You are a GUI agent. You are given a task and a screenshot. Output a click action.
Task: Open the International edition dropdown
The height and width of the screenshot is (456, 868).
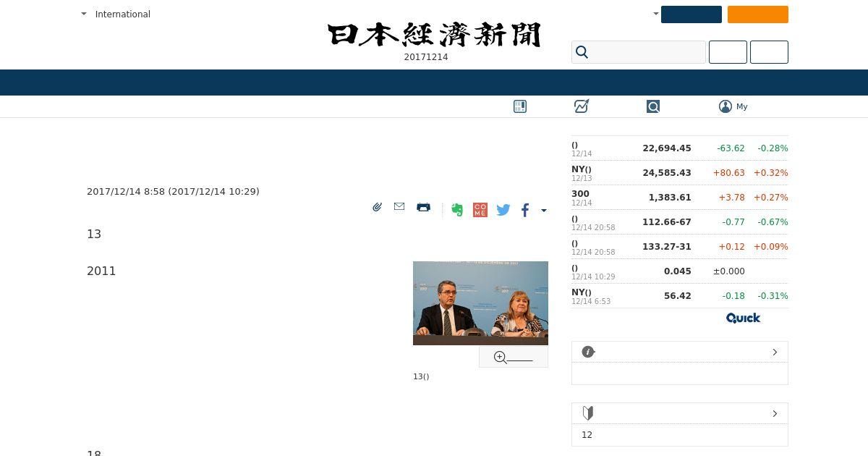pos(116,14)
